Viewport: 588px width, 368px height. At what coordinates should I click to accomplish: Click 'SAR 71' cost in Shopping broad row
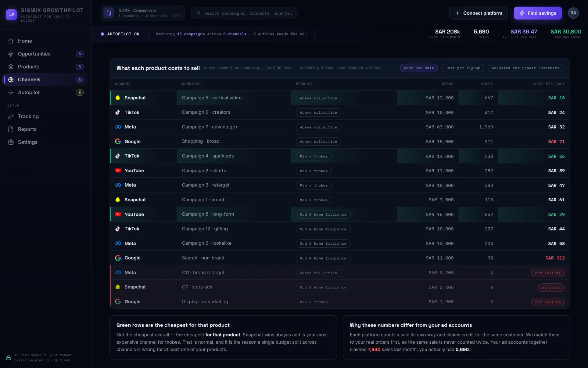556,142
